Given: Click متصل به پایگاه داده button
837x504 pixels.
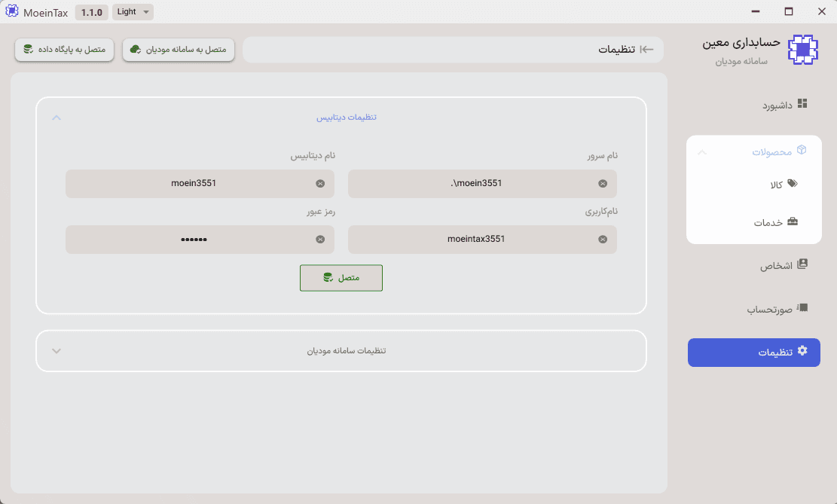Looking at the screenshot, I should pos(64,50).
